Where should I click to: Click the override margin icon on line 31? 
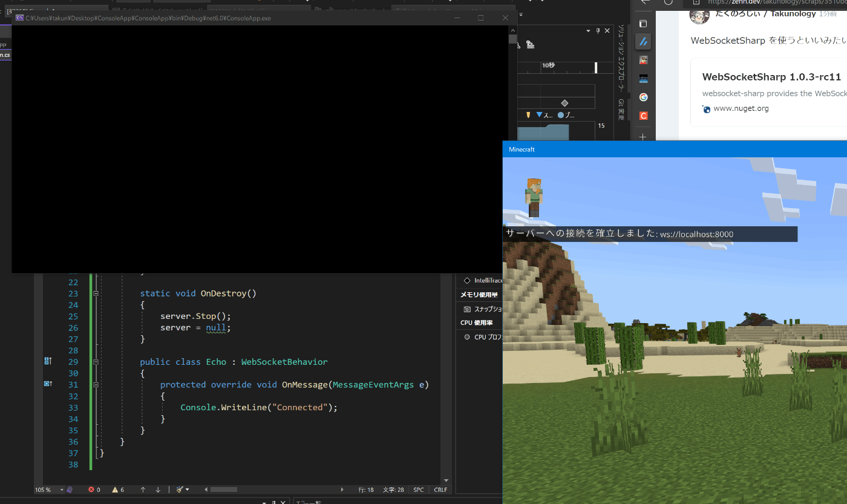48,384
